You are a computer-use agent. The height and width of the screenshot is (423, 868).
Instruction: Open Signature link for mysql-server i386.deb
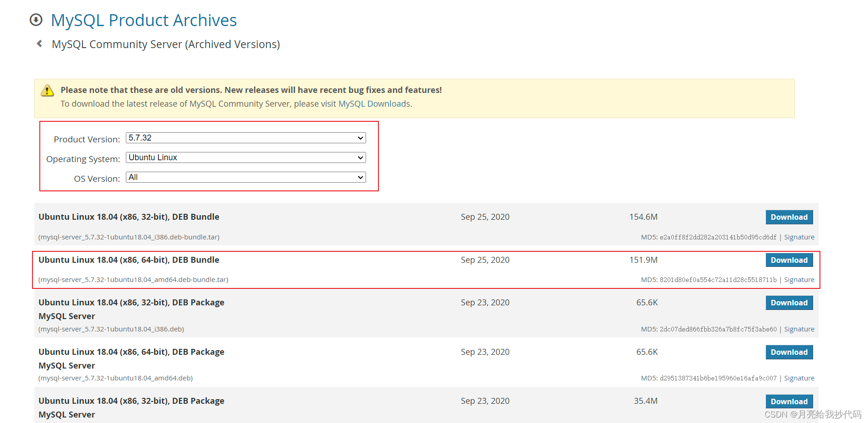point(799,329)
